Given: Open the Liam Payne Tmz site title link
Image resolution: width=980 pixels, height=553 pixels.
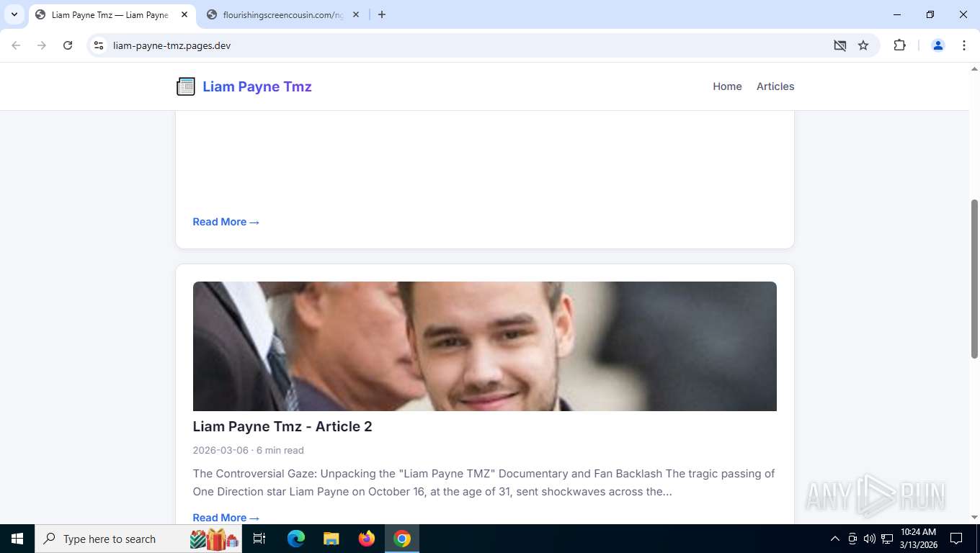Looking at the screenshot, I should point(257,86).
